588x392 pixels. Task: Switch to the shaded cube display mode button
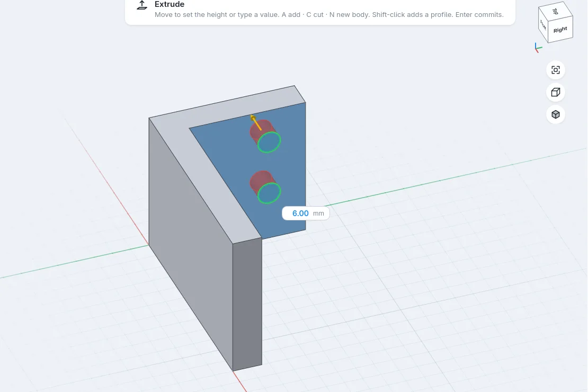click(x=555, y=114)
